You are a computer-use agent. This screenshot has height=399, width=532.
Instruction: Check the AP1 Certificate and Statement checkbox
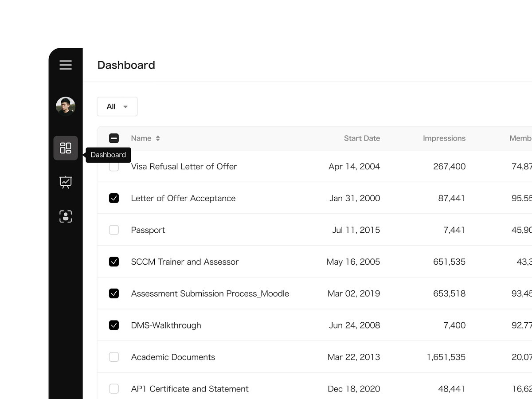click(x=114, y=388)
